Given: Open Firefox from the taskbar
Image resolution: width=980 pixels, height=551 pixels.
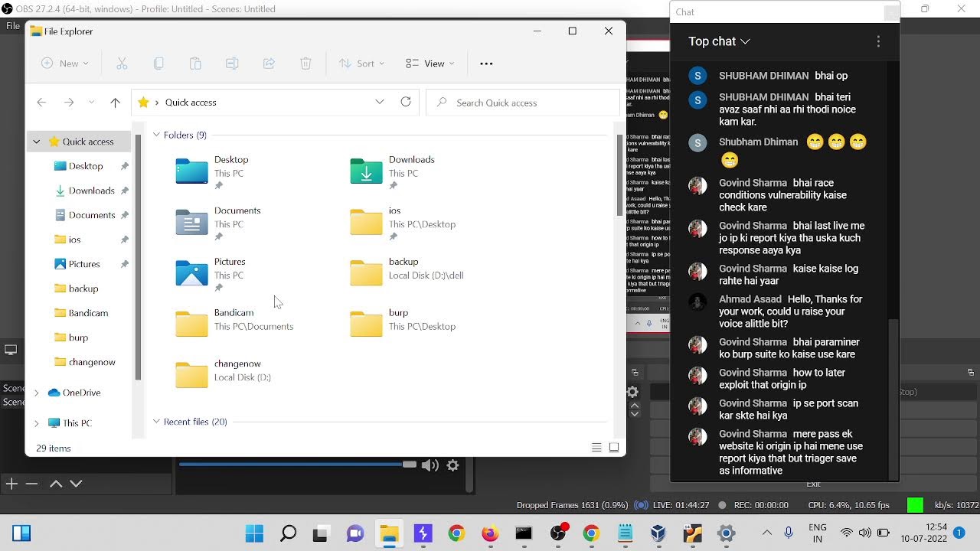Looking at the screenshot, I should point(490,533).
